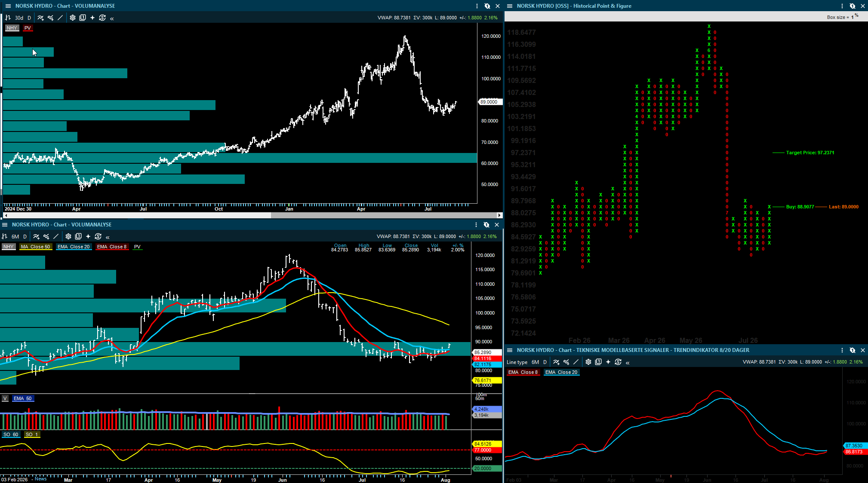Open Line type selector in Trendindikator chart
Viewport: 868px width, 483px height.
coord(517,362)
